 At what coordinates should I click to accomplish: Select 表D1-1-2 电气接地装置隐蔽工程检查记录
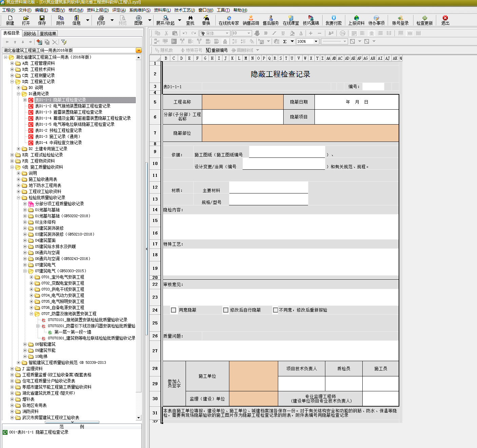coord(73,106)
